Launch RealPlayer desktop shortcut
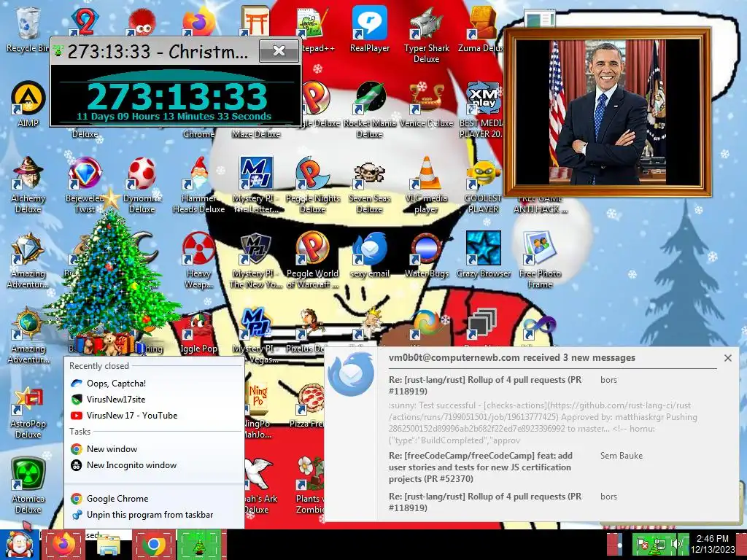The width and height of the screenshot is (747, 560). pos(370,29)
